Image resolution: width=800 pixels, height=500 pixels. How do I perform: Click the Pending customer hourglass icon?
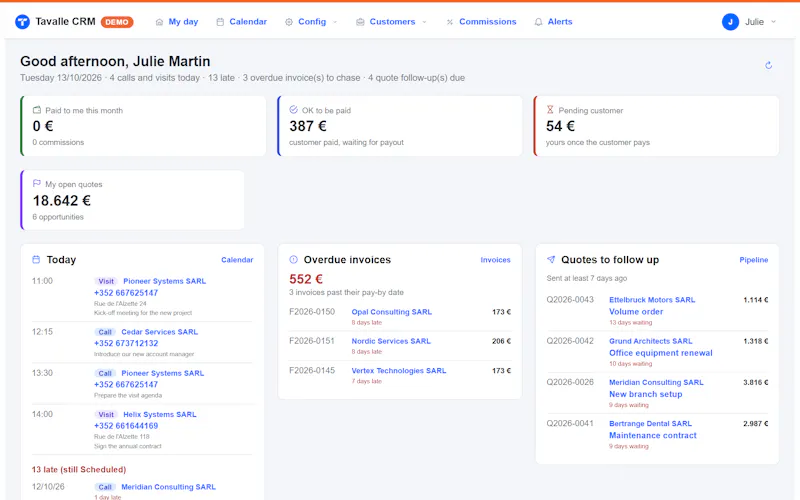(550, 110)
